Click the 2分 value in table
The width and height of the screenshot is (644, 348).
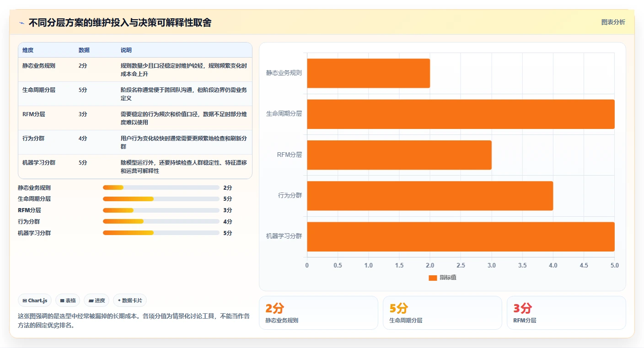click(83, 66)
